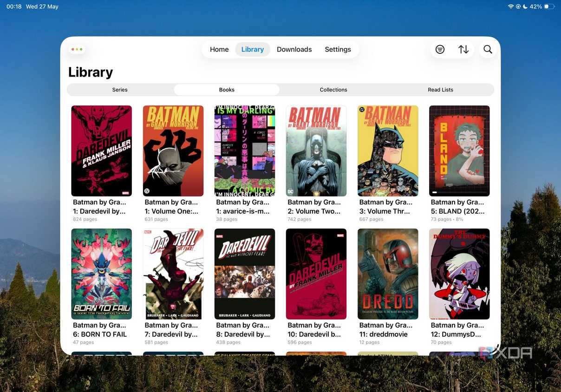Open the sort order arrows icon
The image size is (561, 392).
click(463, 49)
